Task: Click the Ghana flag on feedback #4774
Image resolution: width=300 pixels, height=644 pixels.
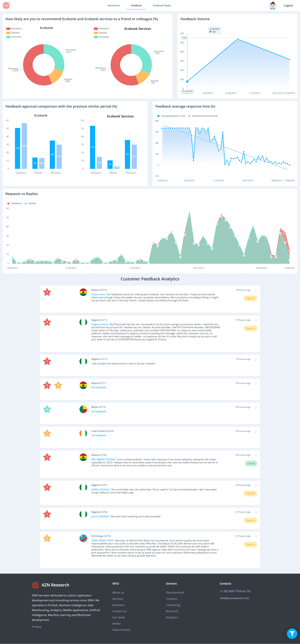Action: click(83, 292)
